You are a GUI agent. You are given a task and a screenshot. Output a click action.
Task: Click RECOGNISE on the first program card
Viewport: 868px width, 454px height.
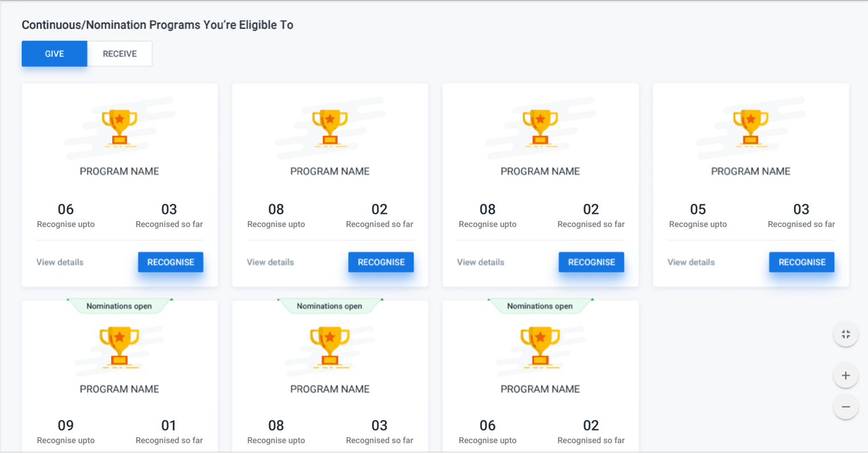(171, 262)
